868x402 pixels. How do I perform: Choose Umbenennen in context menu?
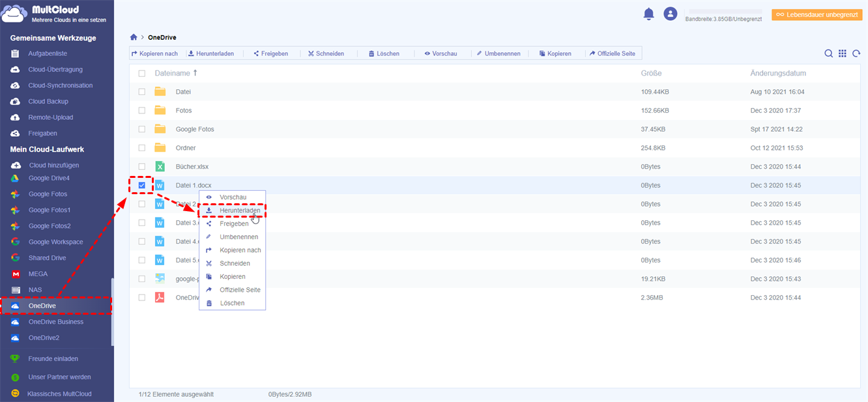point(232,237)
